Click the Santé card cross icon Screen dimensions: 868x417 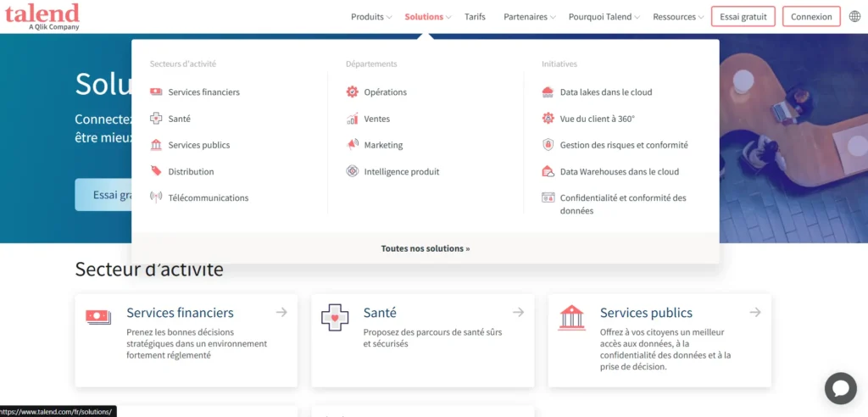click(335, 317)
